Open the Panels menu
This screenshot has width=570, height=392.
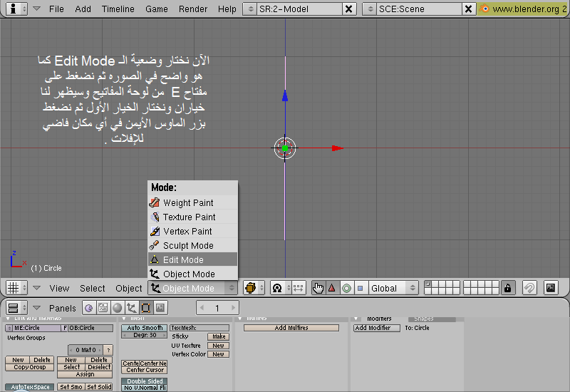(63, 309)
